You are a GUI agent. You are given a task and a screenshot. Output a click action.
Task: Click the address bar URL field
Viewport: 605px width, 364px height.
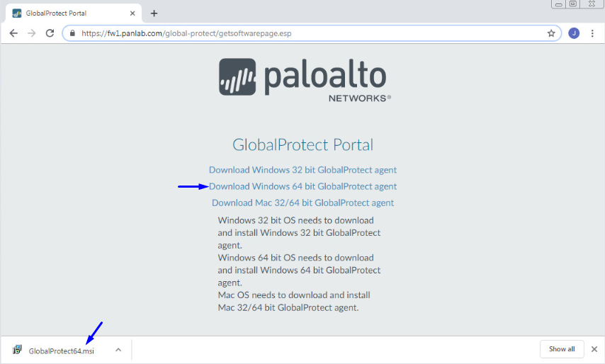(x=312, y=33)
